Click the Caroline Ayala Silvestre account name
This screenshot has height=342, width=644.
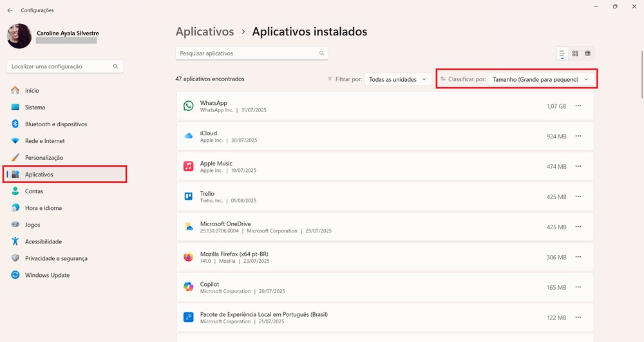coord(68,33)
